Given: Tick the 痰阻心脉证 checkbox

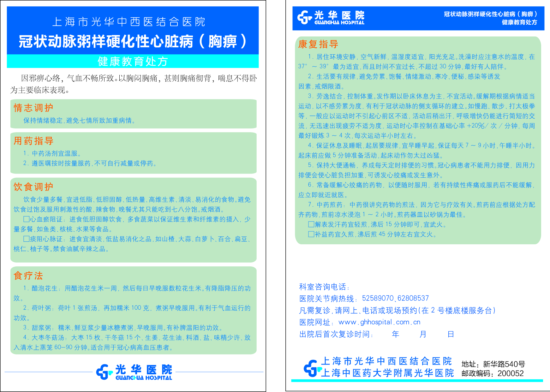Looking at the screenshot, I should (x=27, y=239).
